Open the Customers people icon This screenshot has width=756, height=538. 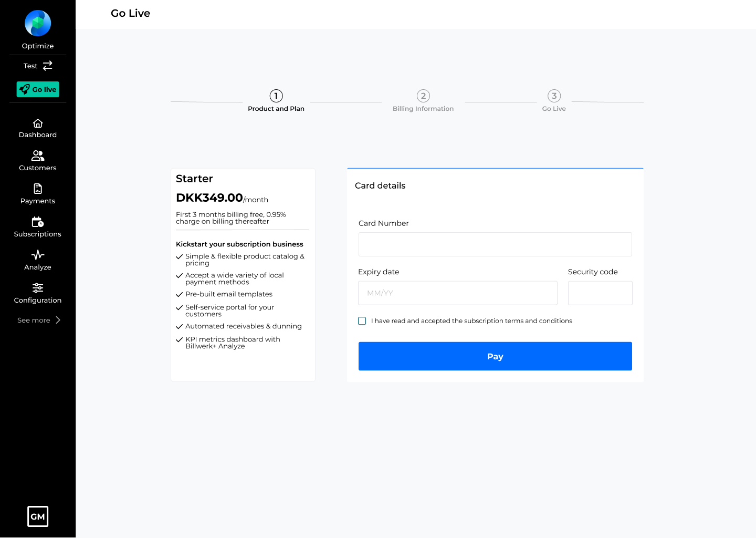click(38, 156)
